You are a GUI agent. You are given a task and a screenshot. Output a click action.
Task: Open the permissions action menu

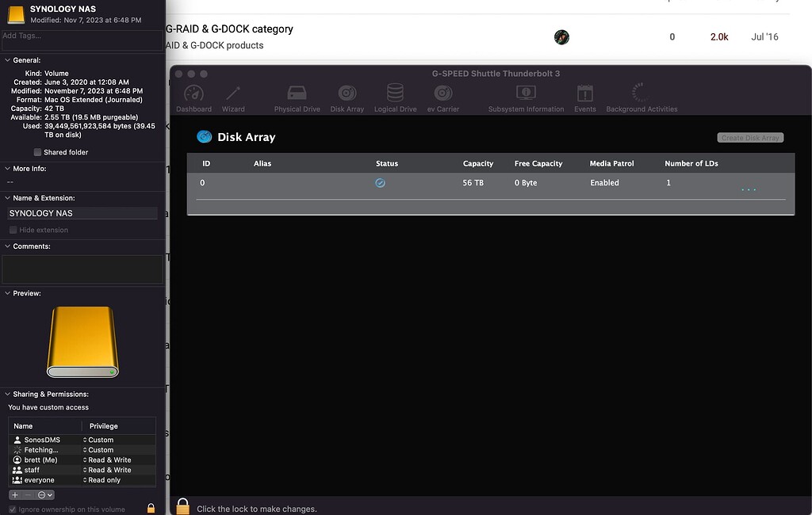[x=43, y=494]
